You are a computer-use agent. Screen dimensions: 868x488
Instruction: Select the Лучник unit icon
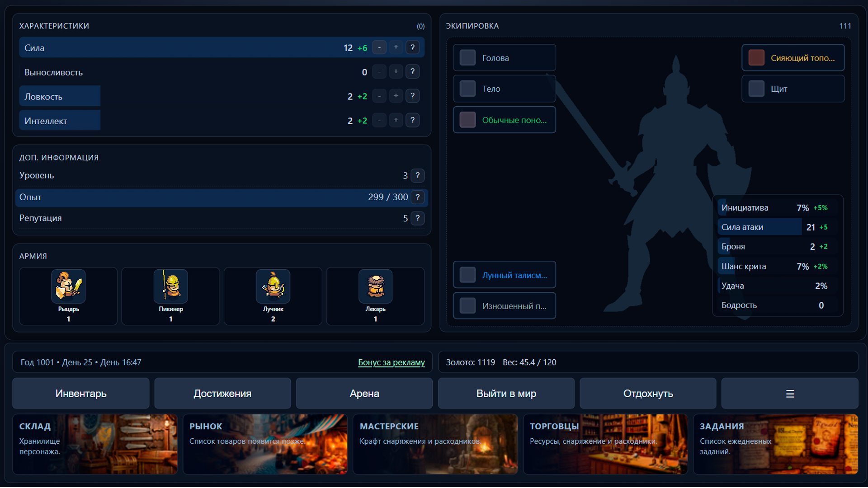tap(273, 286)
